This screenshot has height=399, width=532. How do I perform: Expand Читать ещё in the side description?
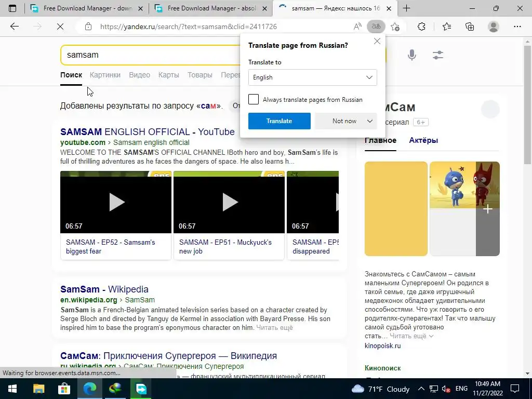coord(411,336)
